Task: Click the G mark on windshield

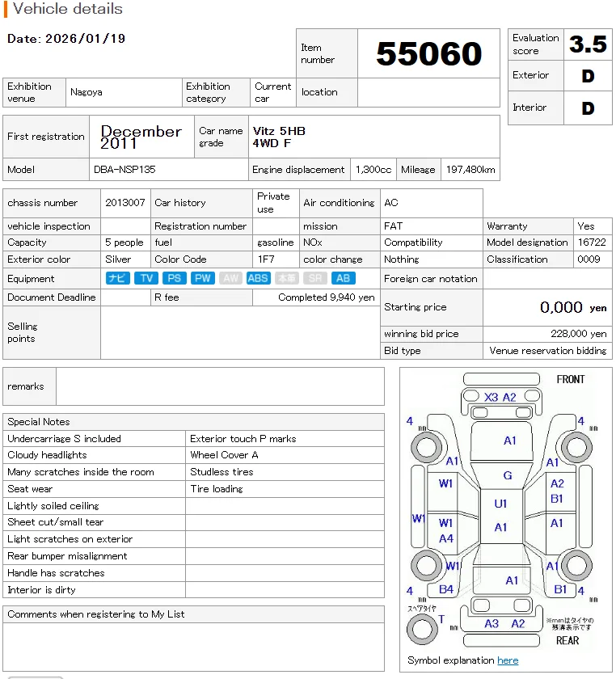Action: [507, 475]
